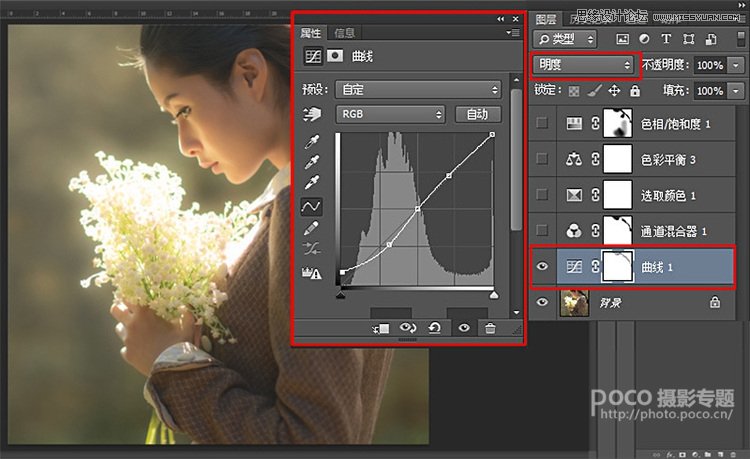Click the top-right curve control point

point(492,135)
